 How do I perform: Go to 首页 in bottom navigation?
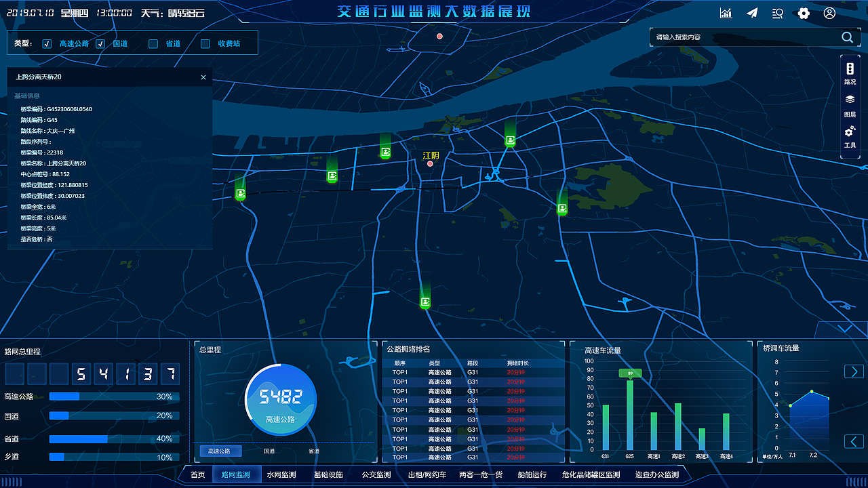[x=197, y=474]
